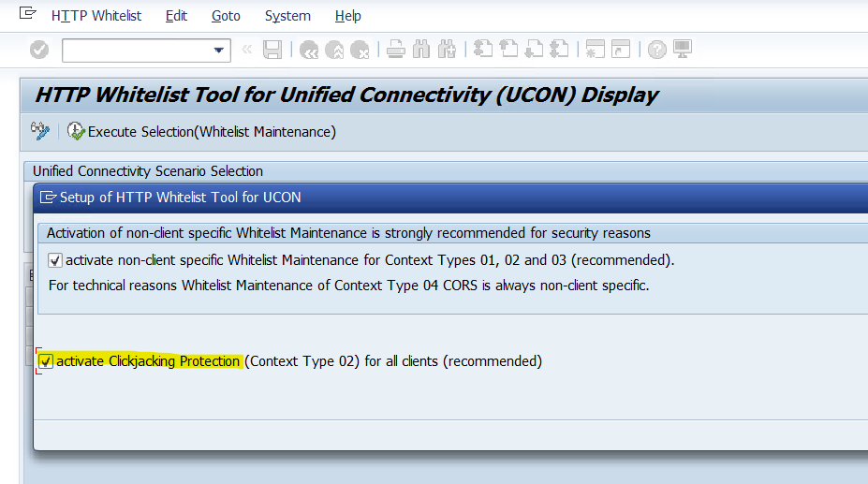Click the Create New Session icon
The width and height of the screenshot is (868, 484).
point(594,50)
